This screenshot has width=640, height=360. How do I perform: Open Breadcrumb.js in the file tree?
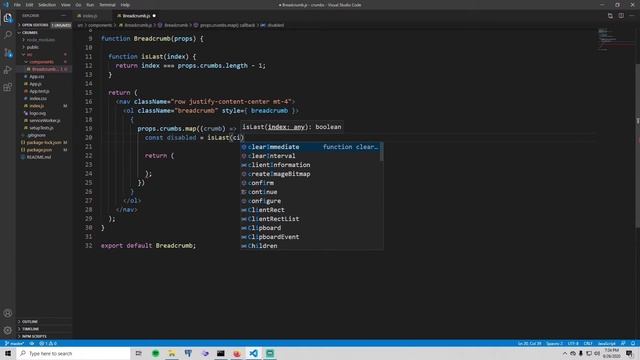coord(44,69)
